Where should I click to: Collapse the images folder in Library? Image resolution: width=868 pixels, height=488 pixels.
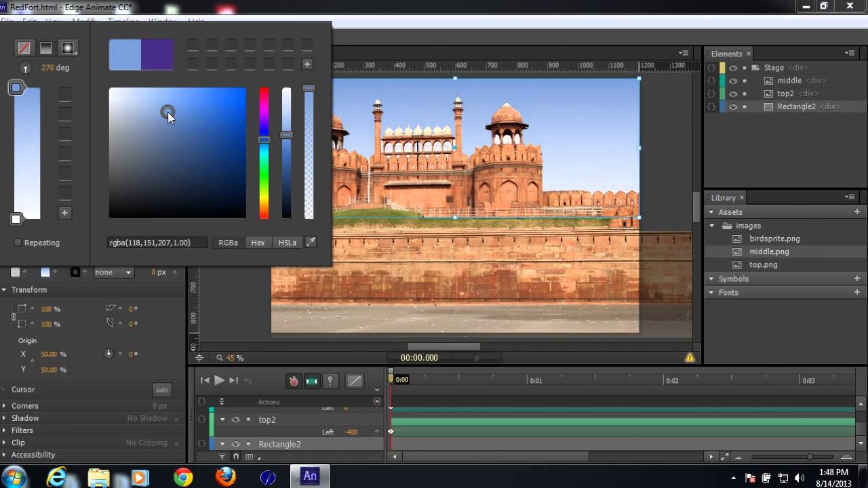713,226
